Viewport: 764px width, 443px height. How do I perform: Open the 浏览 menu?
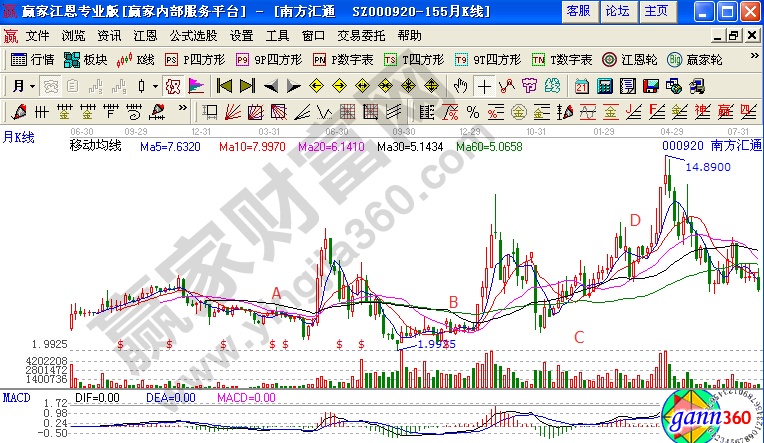coord(73,36)
